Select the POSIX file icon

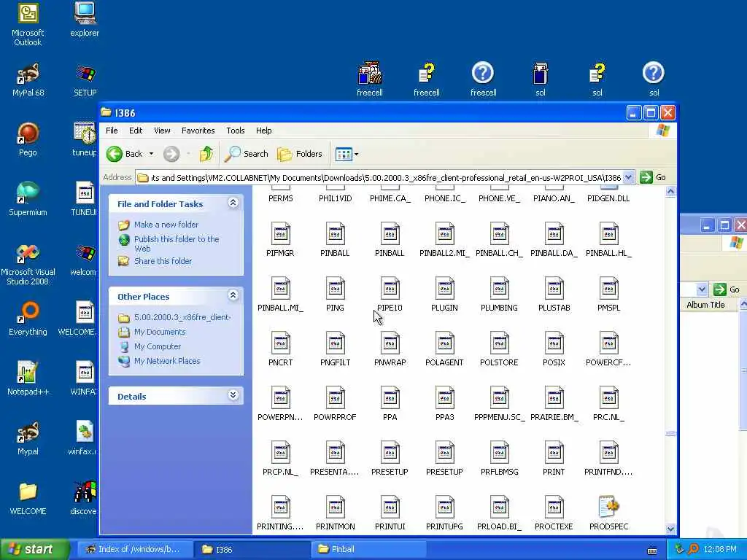pyautogui.click(x=554, y=343)
